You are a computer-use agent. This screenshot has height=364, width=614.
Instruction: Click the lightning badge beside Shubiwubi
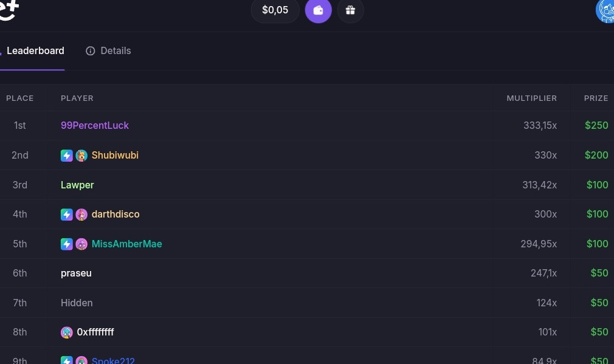pyautogui.click(x=67, y=156)
